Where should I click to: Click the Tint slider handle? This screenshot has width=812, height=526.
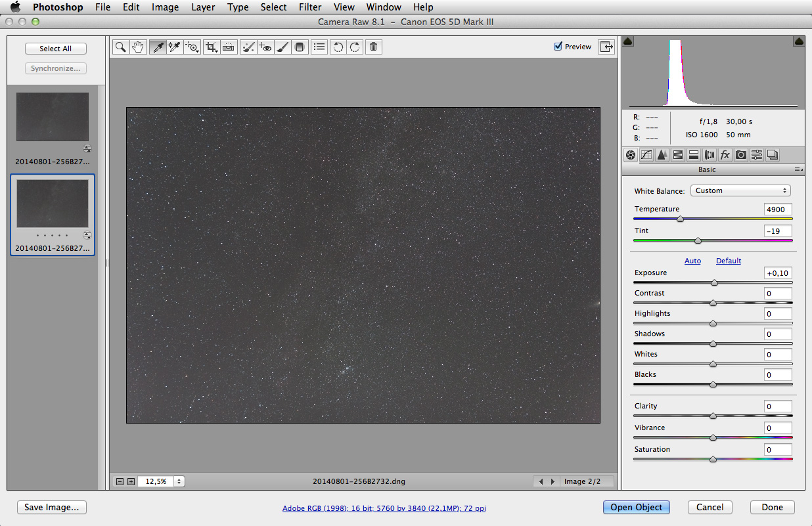click(698, 240)
